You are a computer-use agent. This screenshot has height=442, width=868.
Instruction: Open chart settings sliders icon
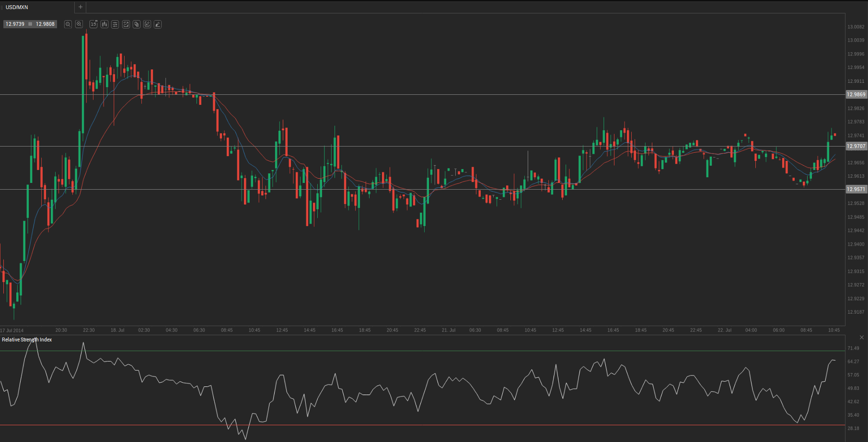click(115, 24)
